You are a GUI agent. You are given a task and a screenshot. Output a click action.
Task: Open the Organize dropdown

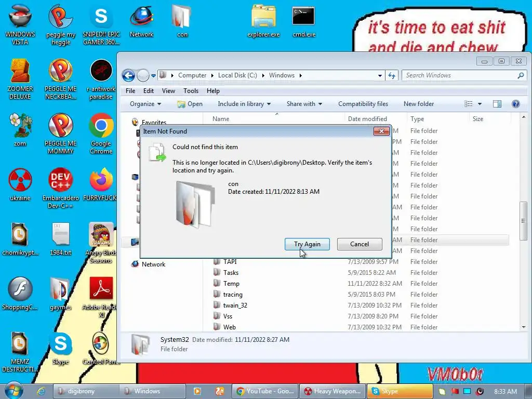(x=145, y=104)
